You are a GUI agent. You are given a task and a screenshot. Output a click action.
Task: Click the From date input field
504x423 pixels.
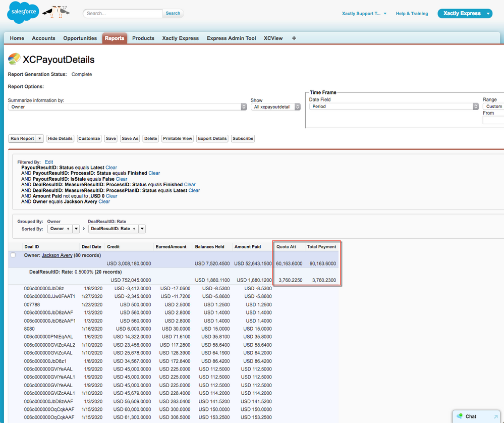click(493, 120)
